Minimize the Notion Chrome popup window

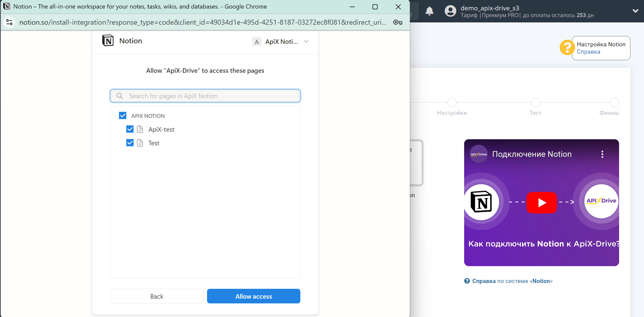coord(352,7)
